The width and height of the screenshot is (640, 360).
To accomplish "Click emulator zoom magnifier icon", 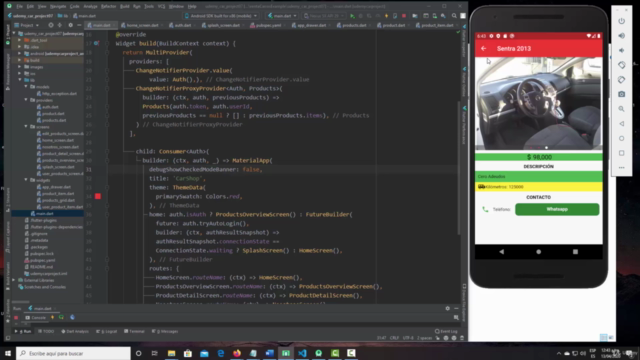I will point(621,109).
